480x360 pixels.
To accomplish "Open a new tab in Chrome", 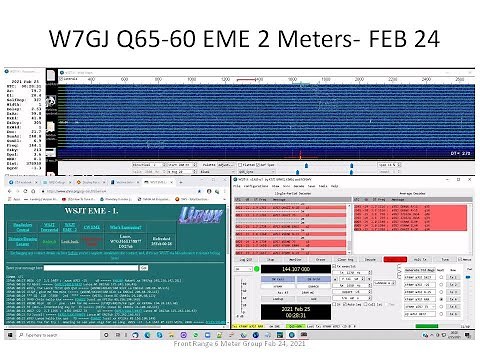I will click(x=181, y=182).
